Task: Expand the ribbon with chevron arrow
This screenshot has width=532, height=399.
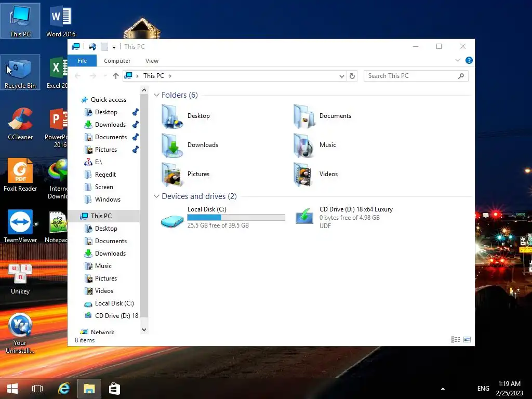Action: coord(457,60)
